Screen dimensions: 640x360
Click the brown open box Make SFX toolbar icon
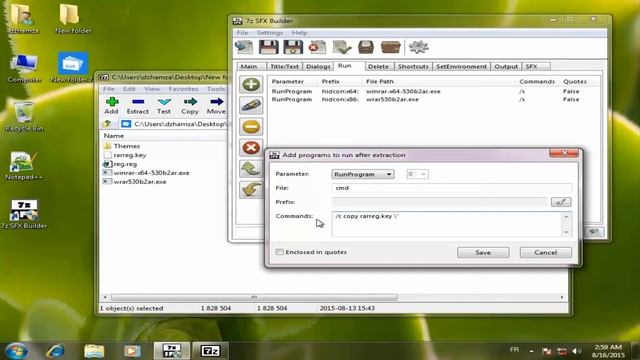[391, 47]
